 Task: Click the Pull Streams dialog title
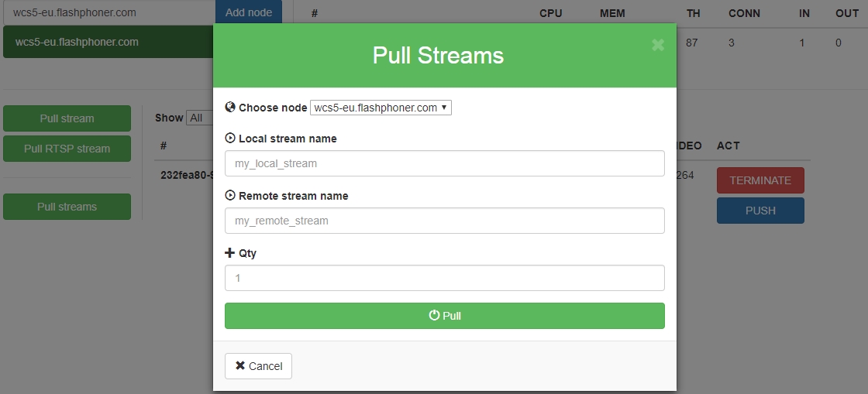(438, 55)
